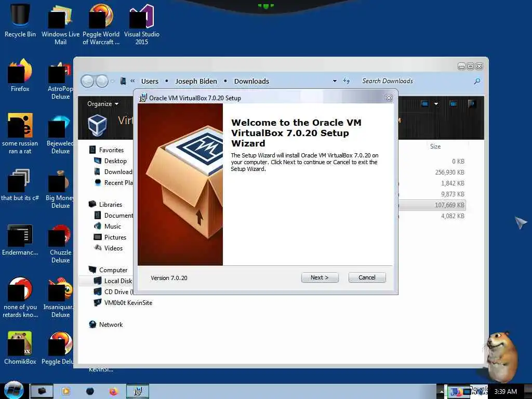Click the magnifier search icon in Explorer
The height and width of the screenshot is (399, 532).
tap(477, 81)
